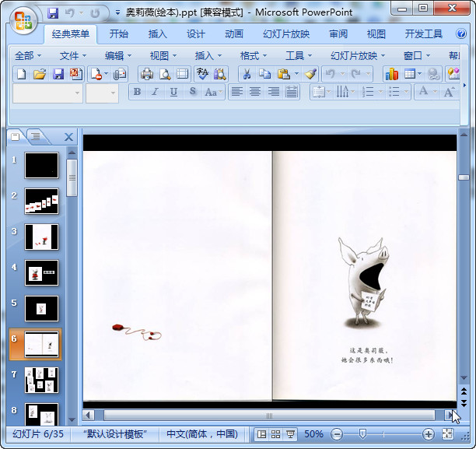Click the Research binoculars icon
Screen dimensions: 476x449
click(220, 74)
